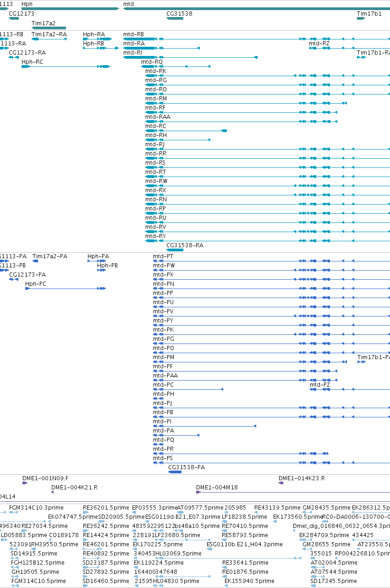Click the mtd gene label
This screenshot has height=588, width=390.
pyautogui.click(x=129, y=4)
